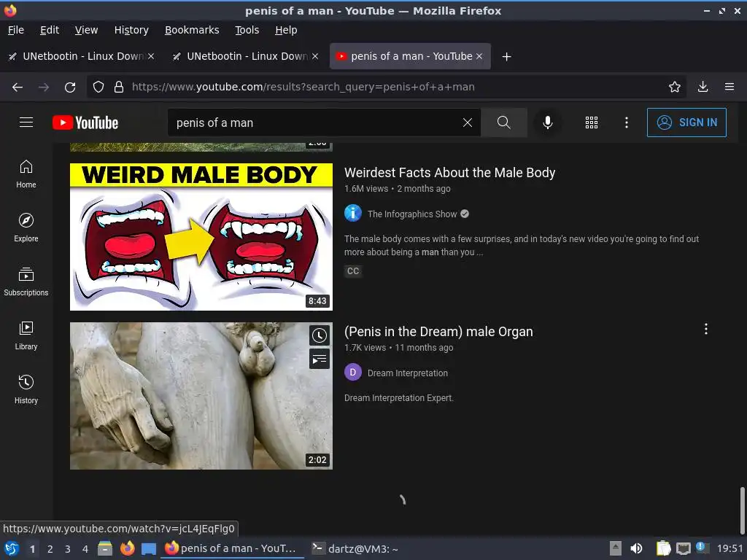Viewport: 747px width, 560px height.
Task: Open the dartz@VM3 terminal in taskbar
Action: pos(355,548)
